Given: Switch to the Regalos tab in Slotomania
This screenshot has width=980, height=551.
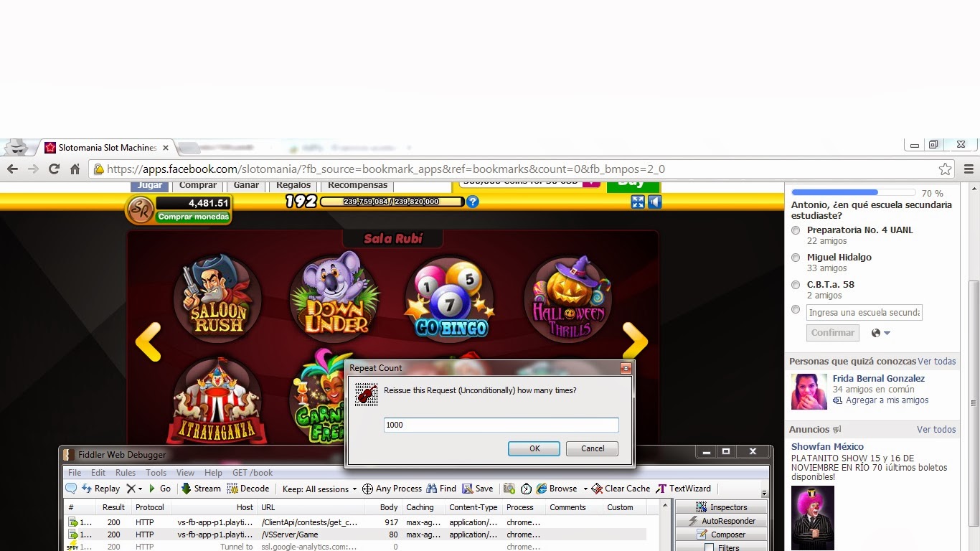Looking at the screenshot, I should tap(293, 184).
